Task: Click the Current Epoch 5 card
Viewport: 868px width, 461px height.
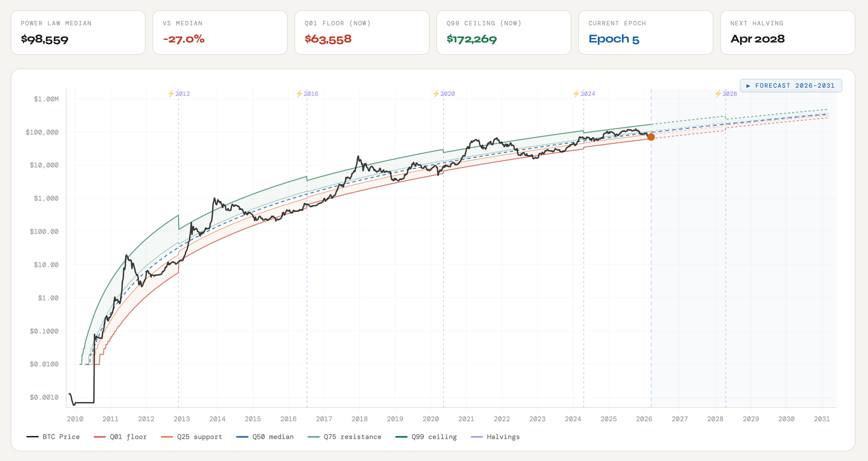Action: coord(646,33)
